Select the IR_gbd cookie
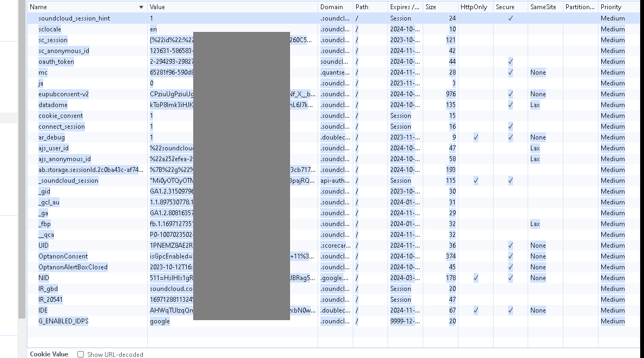Screen dimensions: 644x358 point(48,289)
